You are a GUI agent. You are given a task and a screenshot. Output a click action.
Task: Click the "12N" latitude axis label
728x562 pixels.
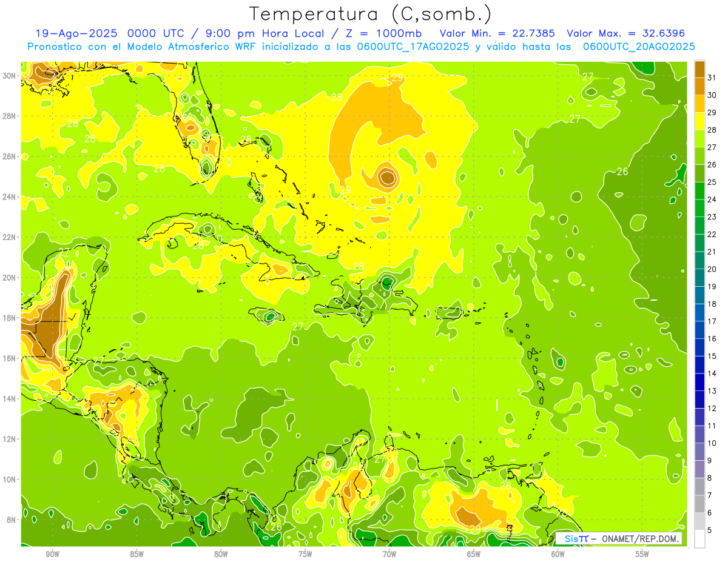pyautogui.click(x=9, y=439)
